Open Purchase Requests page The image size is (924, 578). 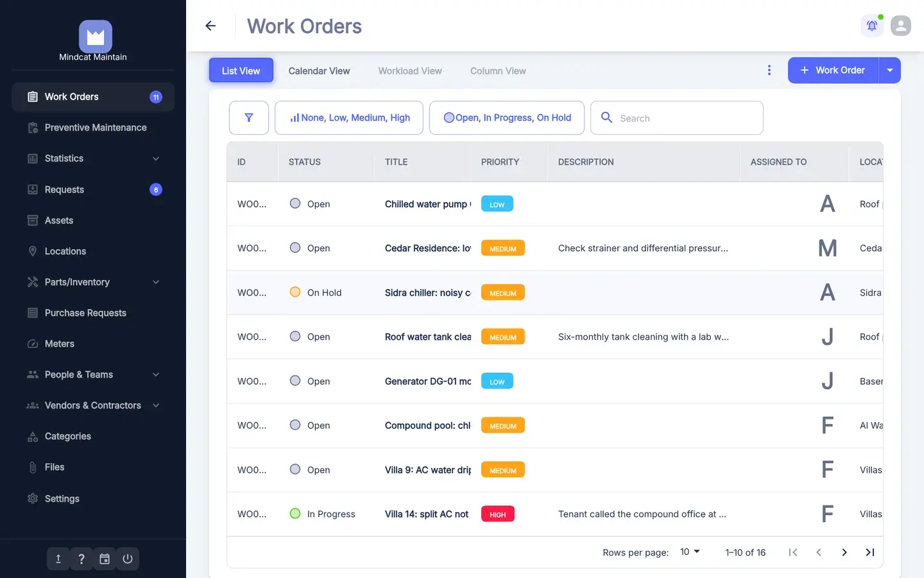click(93, 313)
